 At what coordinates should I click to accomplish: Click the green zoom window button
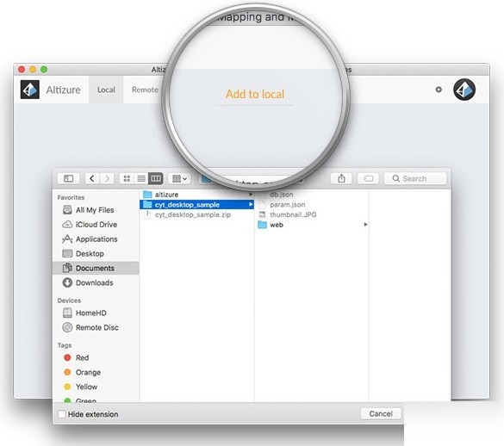pos(44,70)
